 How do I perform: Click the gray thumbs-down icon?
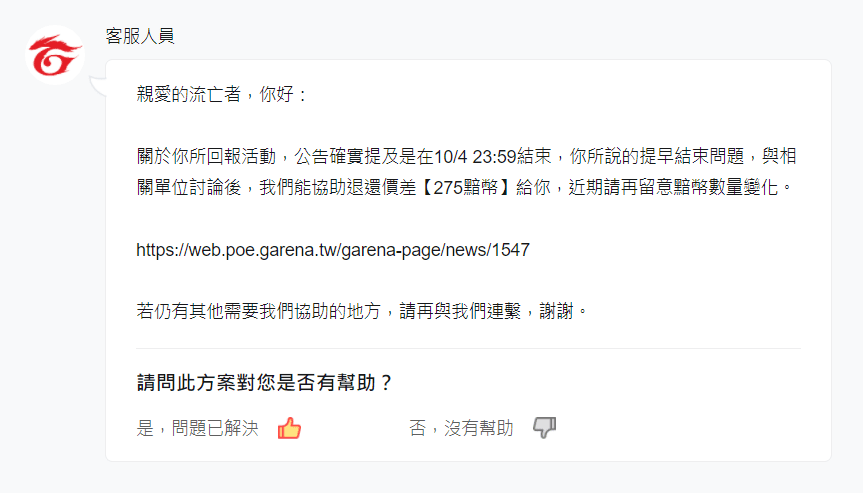544,427
